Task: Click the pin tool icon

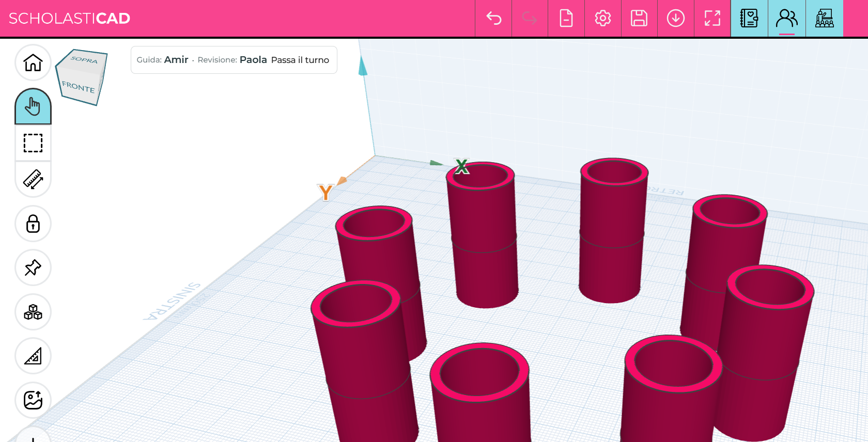Action: [x=33, y=267]
